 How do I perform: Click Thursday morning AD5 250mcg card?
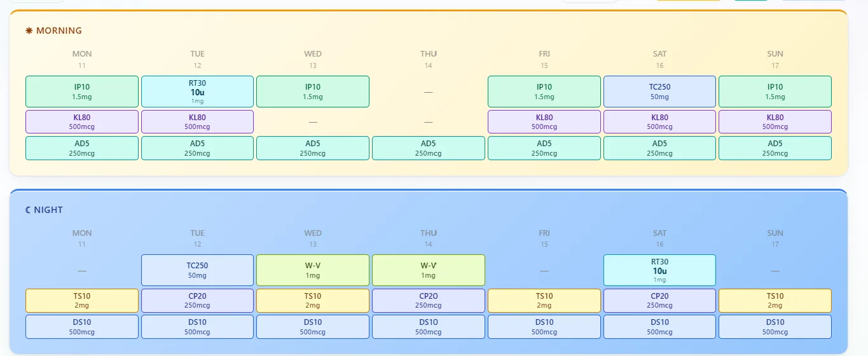[429, 148]
